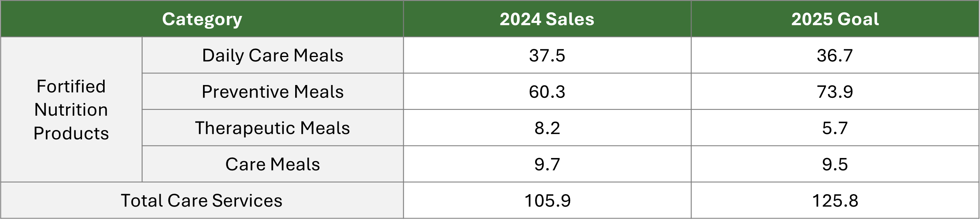The image size is (980, 224).
Task: Click the Preventive Meals row label
Action: pyautogui.click(x=273, y=92)
